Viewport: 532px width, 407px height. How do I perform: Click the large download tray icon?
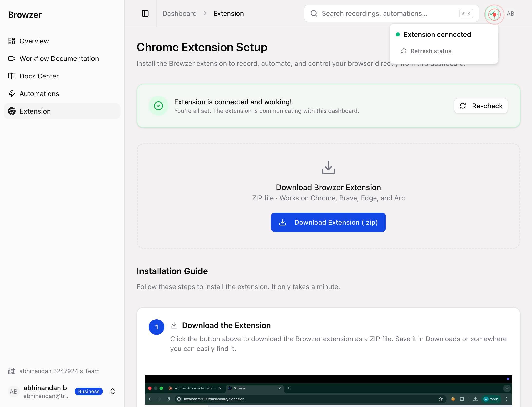point(328,168)
